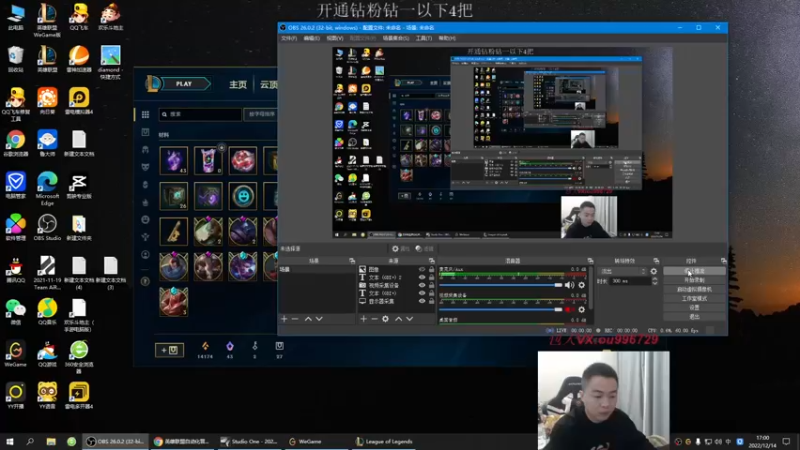
Task: Open settings gear for second mixer channel
Action: pyautogui.click(x=581, y=310)
